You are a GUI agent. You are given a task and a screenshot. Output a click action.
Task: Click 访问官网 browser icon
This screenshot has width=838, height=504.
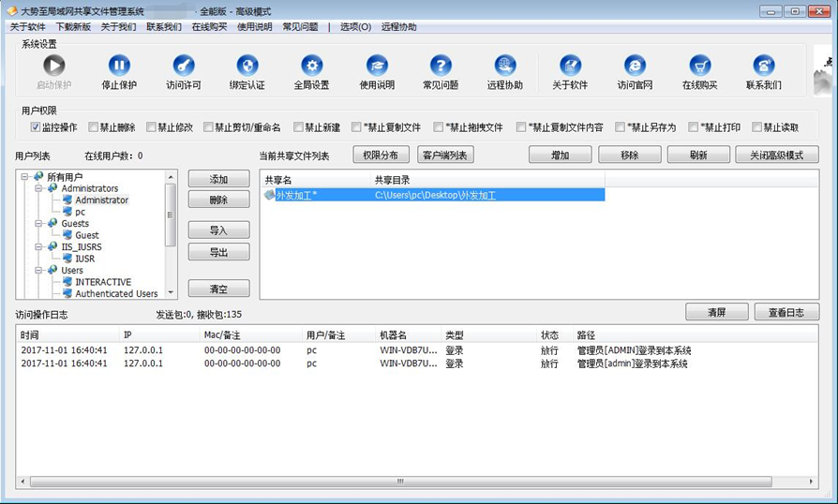pyautogui.click(x=635, y=66)
